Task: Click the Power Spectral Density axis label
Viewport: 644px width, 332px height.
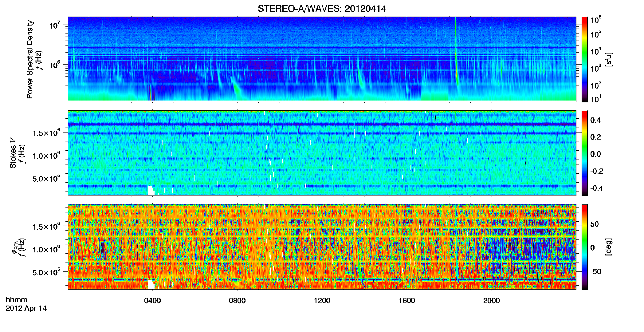Action: point(29,59)
